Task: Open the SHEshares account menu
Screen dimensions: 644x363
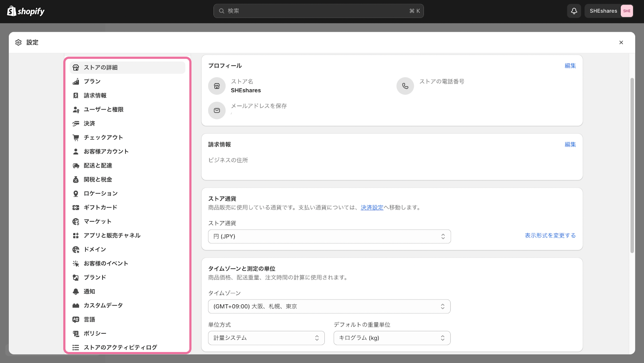Action: coord(609,11)
